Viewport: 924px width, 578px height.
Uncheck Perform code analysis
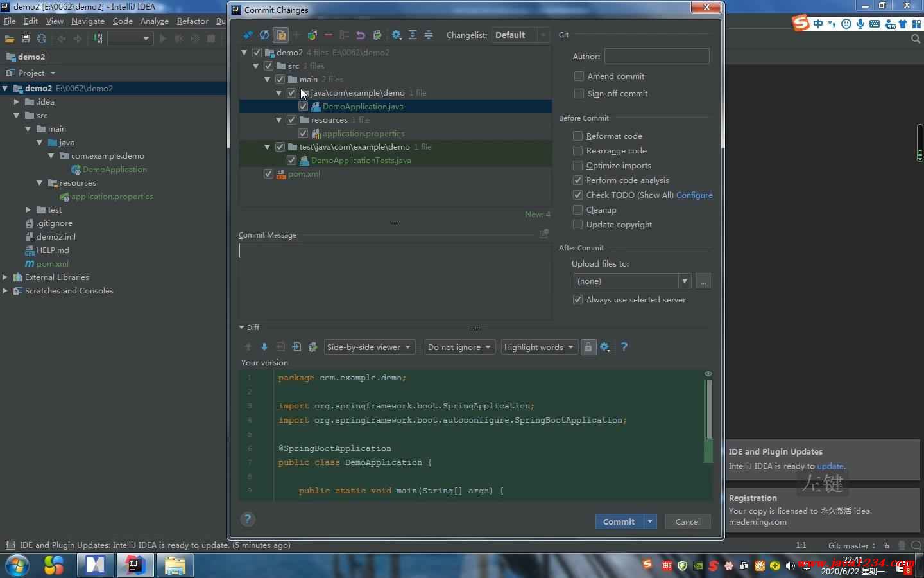[577, 180]
